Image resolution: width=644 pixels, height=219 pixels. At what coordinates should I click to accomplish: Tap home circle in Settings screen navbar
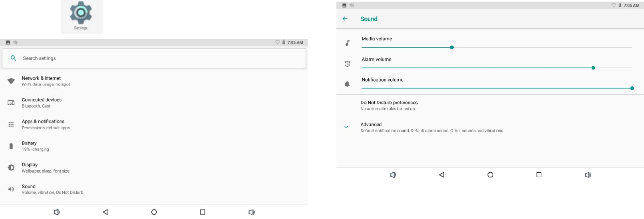point(154,212)
